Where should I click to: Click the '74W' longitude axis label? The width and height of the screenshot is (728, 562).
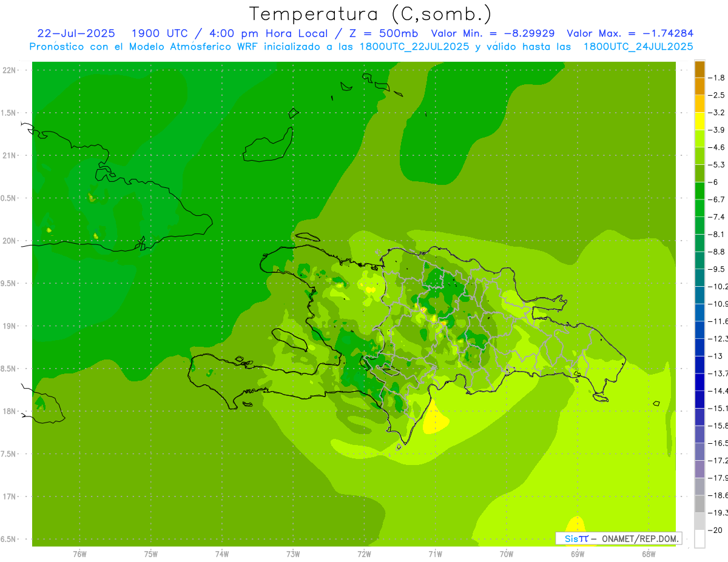[222, 554]
